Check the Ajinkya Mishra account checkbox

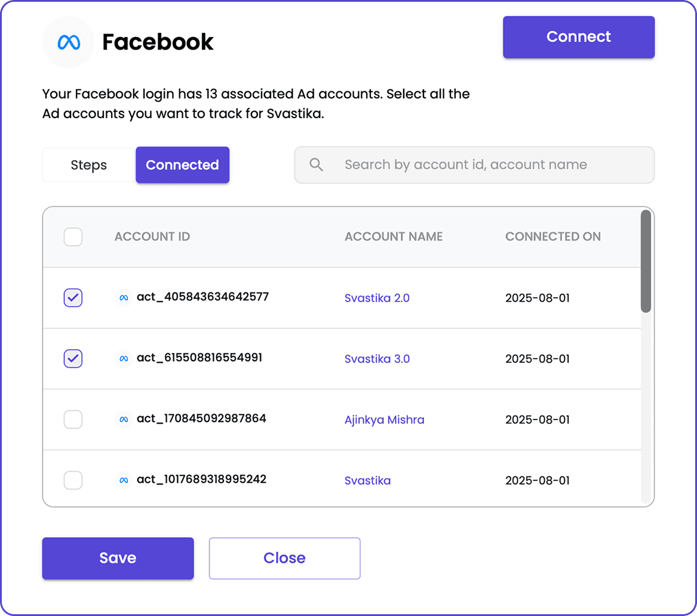pyautogui.click(x=73, y=419)
